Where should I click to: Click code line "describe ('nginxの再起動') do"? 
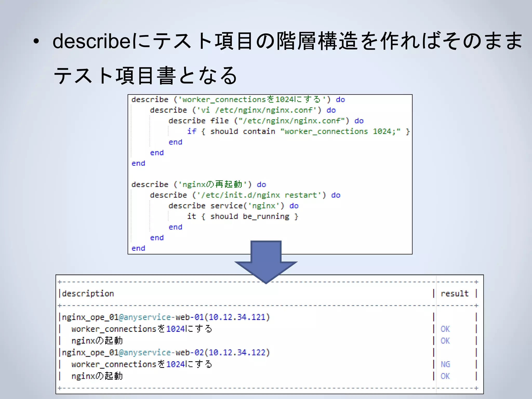(x=199, y=184)
